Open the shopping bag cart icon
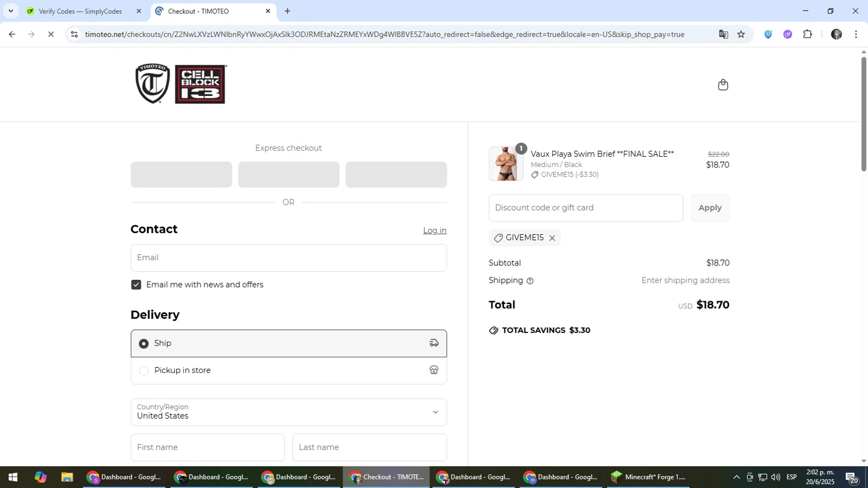Image resolution: width=868 pixels, height=488 pixels. click(723, 85)
